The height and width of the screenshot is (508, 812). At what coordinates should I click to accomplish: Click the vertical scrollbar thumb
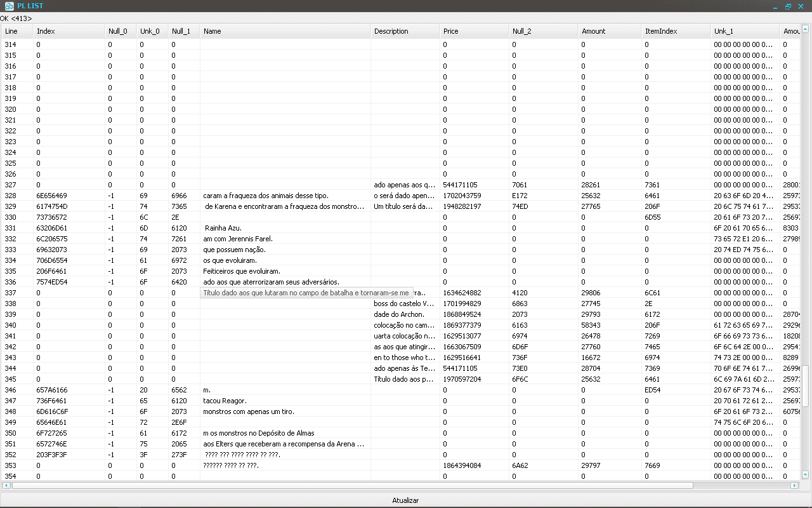click(x=806, y=386)
